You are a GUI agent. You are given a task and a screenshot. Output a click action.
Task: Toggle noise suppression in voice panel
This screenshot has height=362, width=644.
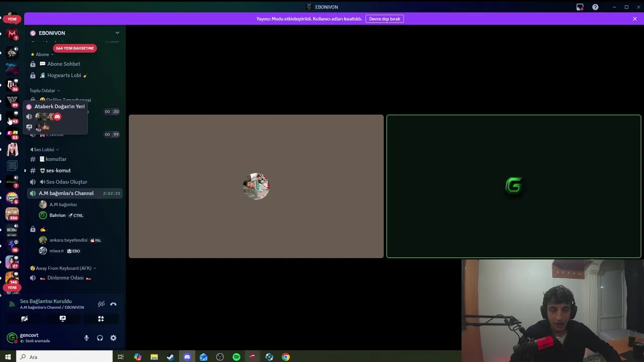101,304
